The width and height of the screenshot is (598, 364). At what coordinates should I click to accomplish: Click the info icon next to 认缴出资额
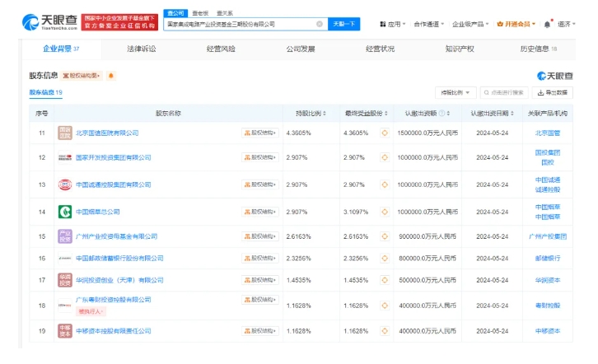coord(441,113)
